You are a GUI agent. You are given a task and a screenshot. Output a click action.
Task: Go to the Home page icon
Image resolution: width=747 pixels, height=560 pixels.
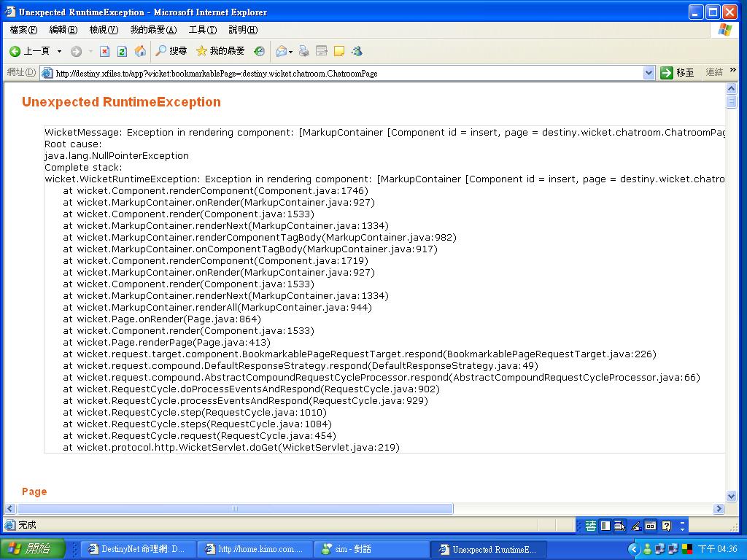(x=140, y=51)
